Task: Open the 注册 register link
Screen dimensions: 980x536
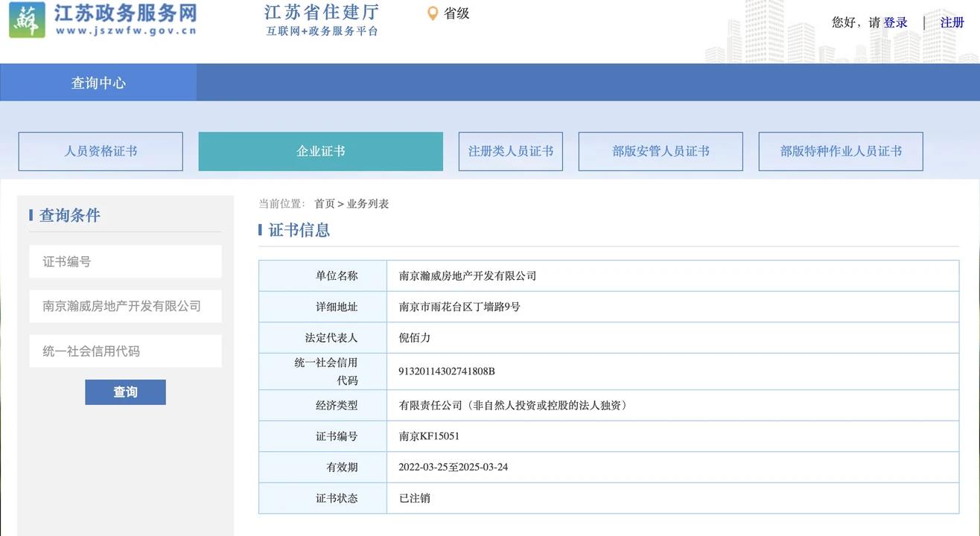Action: [x=952, y=22]
